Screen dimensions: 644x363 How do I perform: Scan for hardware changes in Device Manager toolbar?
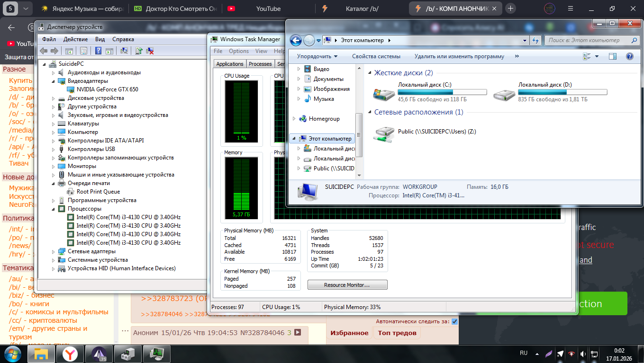coord(124,51)
